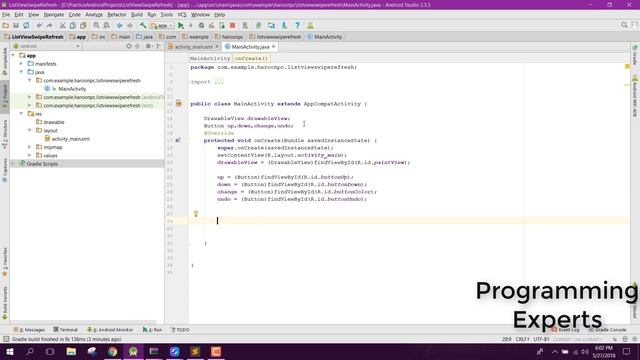Open the Messages tool window
The width and height of the screenshot is (640, 360).
coord(29,330)
